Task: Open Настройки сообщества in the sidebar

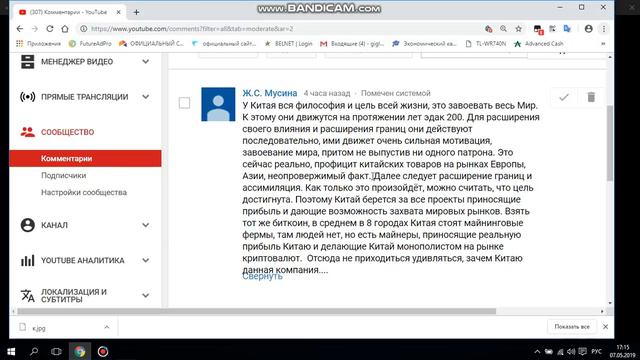Action: pos(84,192)
